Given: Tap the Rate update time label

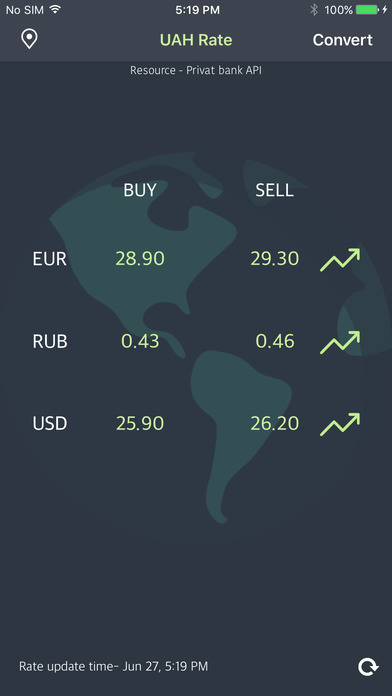Looking at the screenshot, I should pyautogui.click(x=113, y=666).
